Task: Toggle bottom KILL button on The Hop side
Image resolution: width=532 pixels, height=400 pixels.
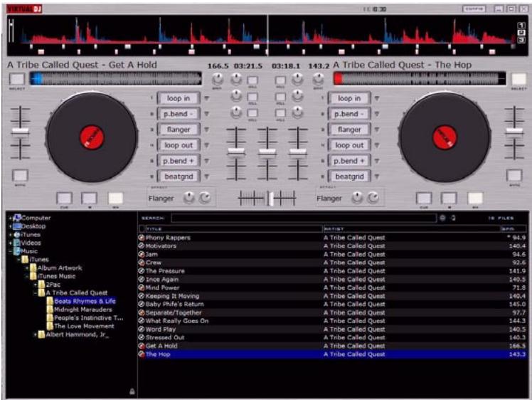Action: [280, 113]
